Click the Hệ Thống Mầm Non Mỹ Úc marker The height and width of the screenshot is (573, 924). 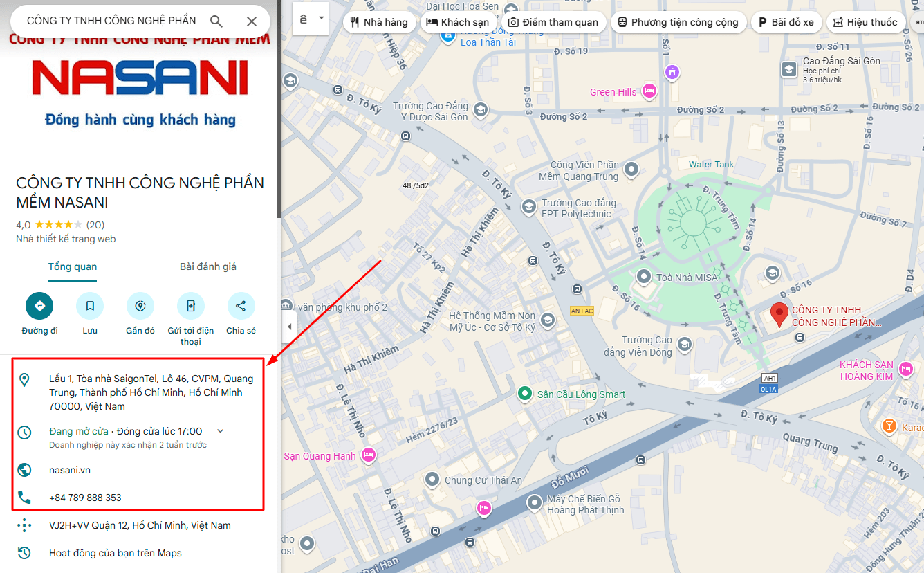[548, 320]
